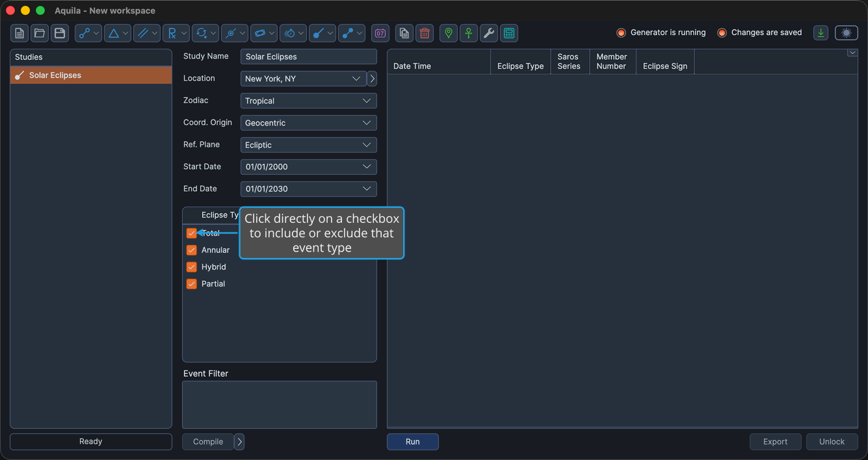Viewport: 868px width, 460px height.
Task: Uncheck the Total eclipse type checkbox
Action: 192,233
